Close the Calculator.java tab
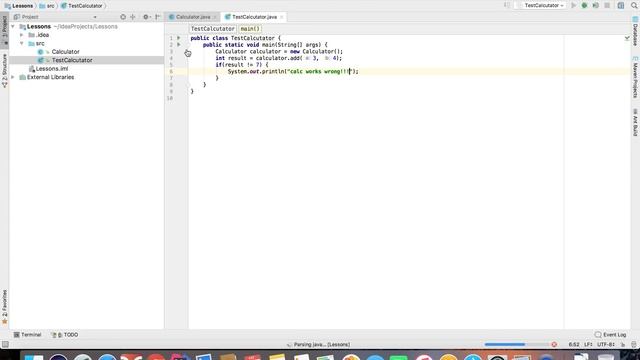 tap(215, 17)
